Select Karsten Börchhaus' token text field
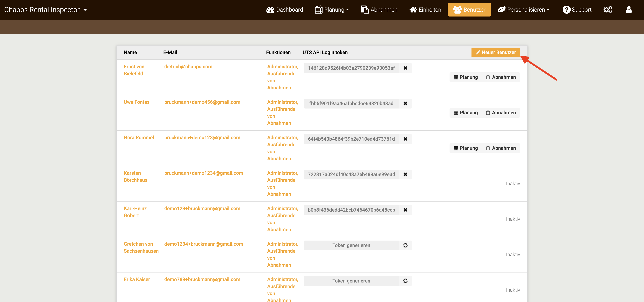Viewport: 644px width, 302px height. (351, 174)
